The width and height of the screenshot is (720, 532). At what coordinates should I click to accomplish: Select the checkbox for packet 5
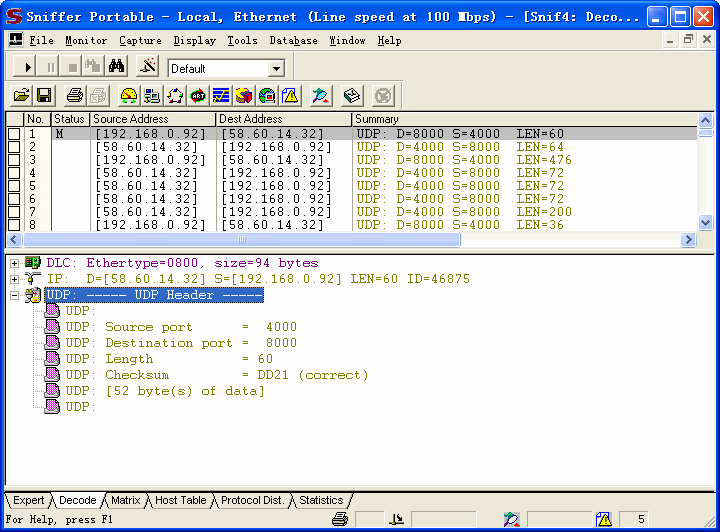[14, 186]
